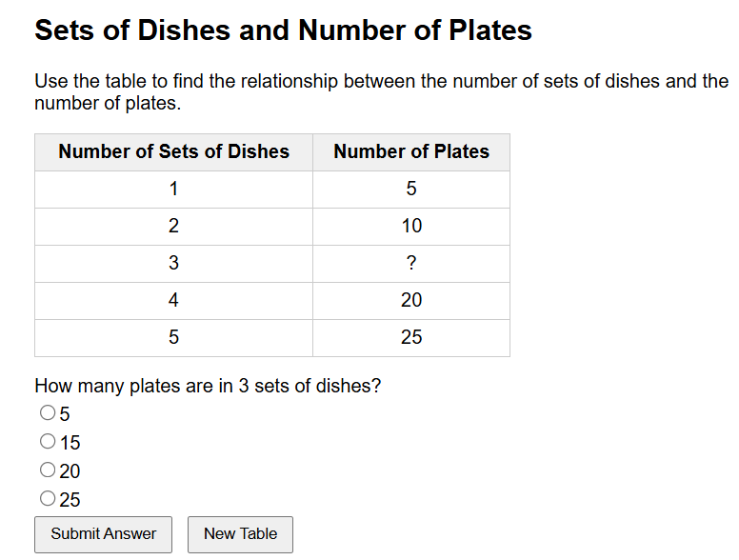Click the Number of Sets of Dishes header
Viewport: 739px width, 560px height.
point(173,152)
